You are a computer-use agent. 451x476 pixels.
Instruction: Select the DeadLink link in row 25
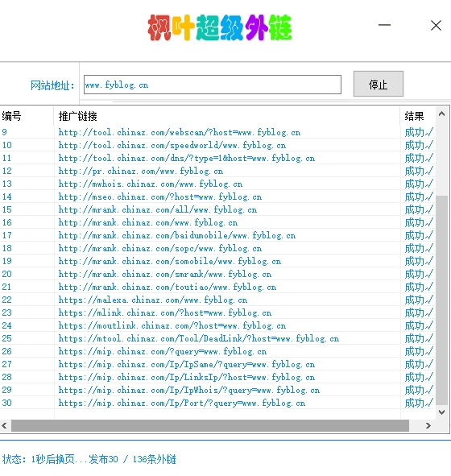199,338
